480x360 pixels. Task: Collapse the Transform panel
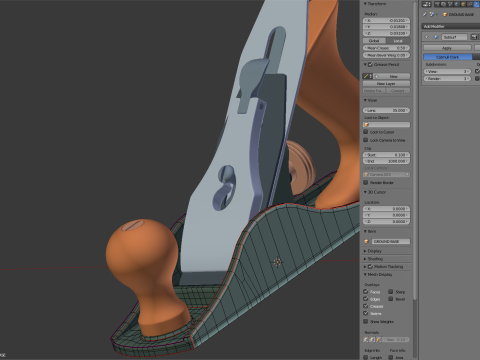[x=365, y=4]
